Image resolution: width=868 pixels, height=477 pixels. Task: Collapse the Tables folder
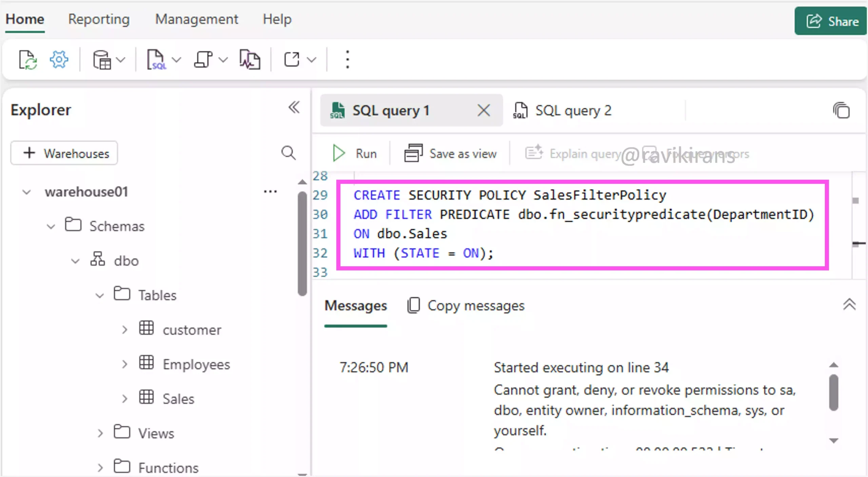(x=100, y=295)
